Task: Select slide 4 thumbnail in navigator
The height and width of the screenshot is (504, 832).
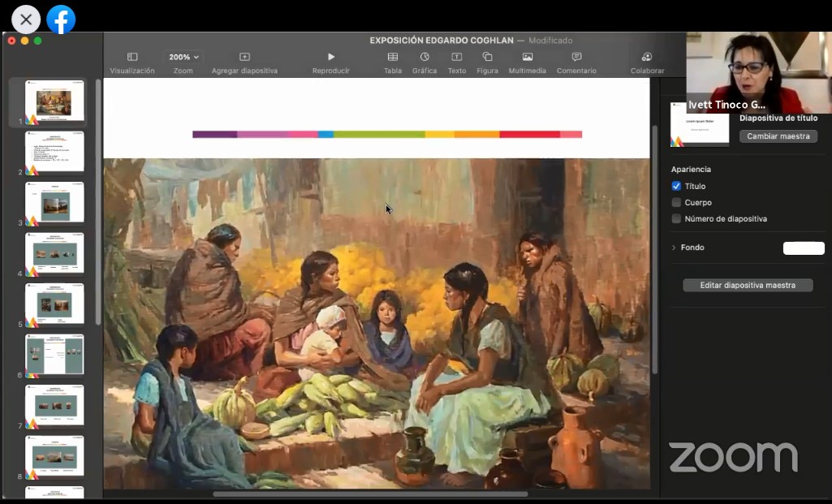Action: (54, 253)
